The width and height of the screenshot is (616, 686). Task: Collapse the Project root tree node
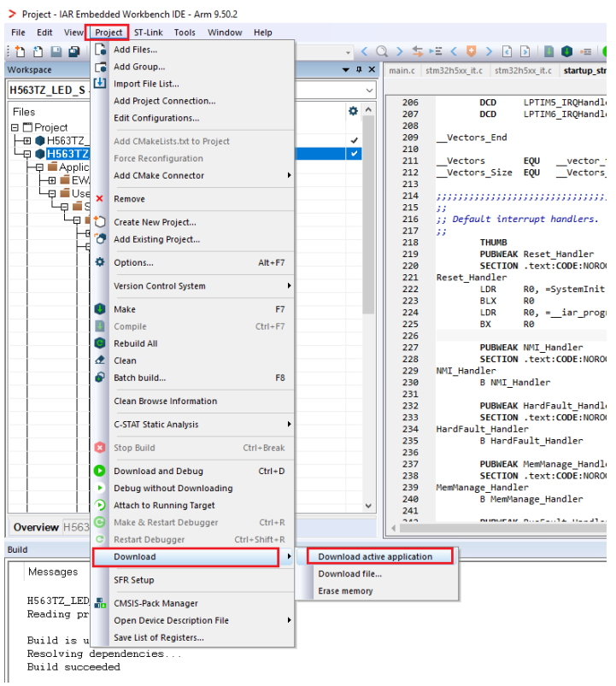[15, 127]
